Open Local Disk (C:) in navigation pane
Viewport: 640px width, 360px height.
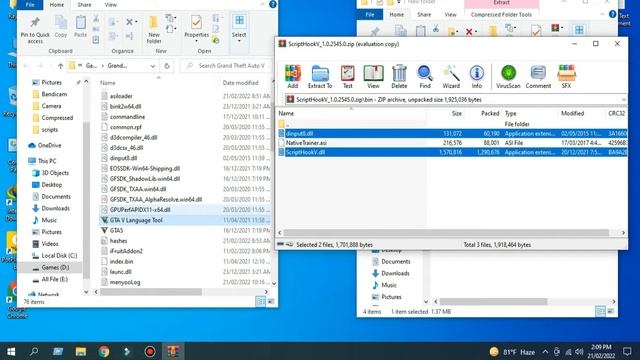[x=59, y=256]
